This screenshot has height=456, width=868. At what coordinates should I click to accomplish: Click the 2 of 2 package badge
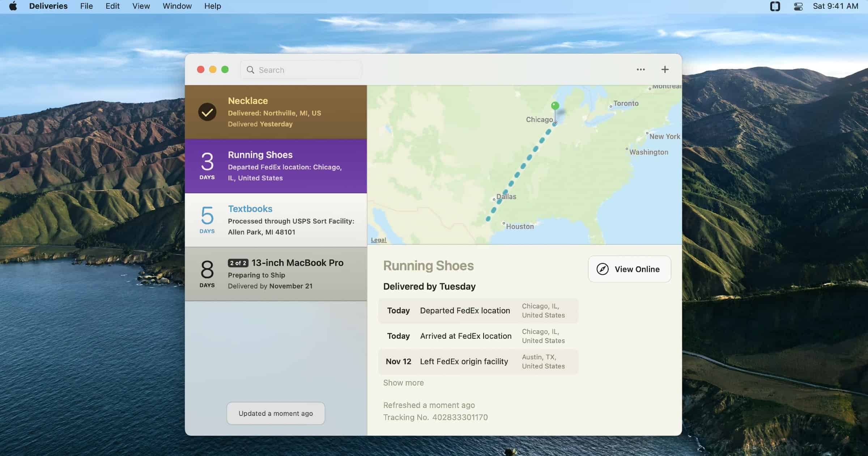238,263
